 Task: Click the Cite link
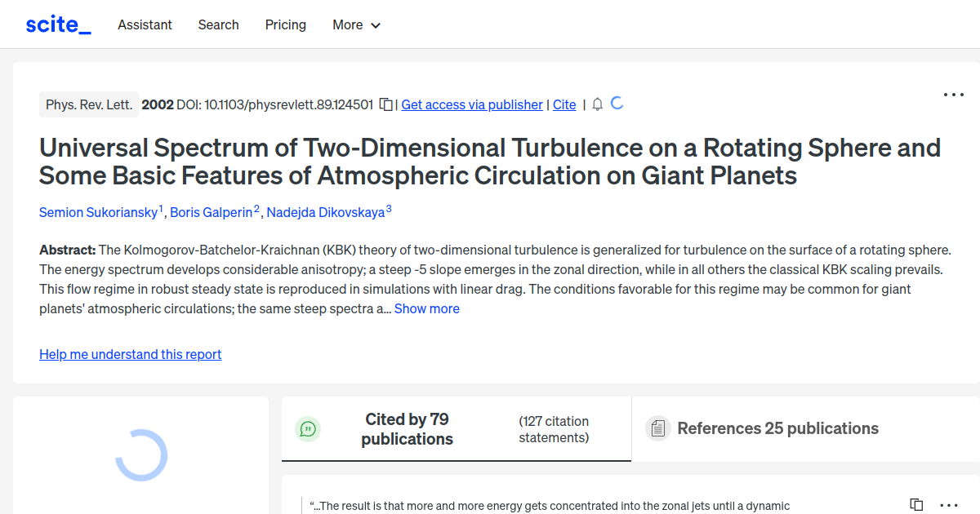564,104
